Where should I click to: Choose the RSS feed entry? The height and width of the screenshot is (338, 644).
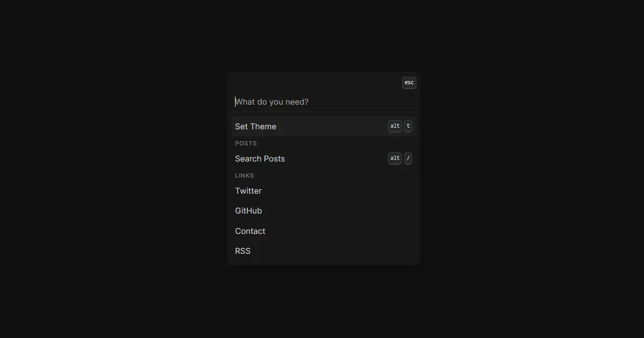[243, 251]
